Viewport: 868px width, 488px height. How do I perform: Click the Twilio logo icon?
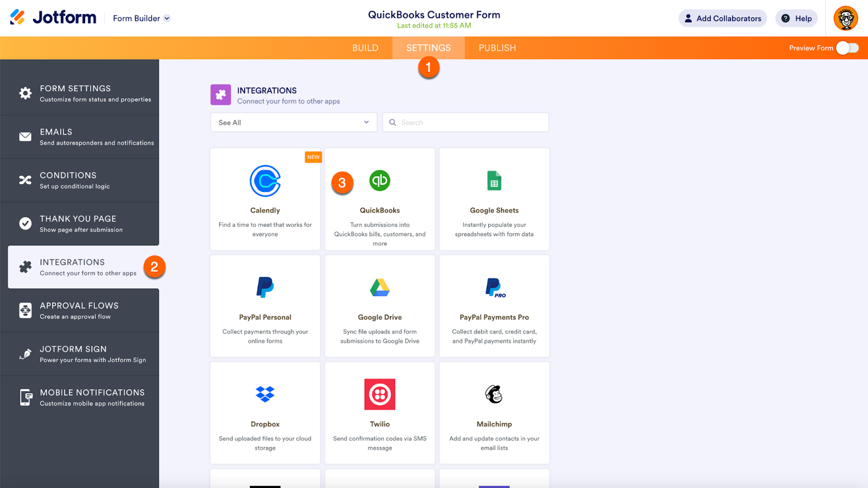(380, 394)
